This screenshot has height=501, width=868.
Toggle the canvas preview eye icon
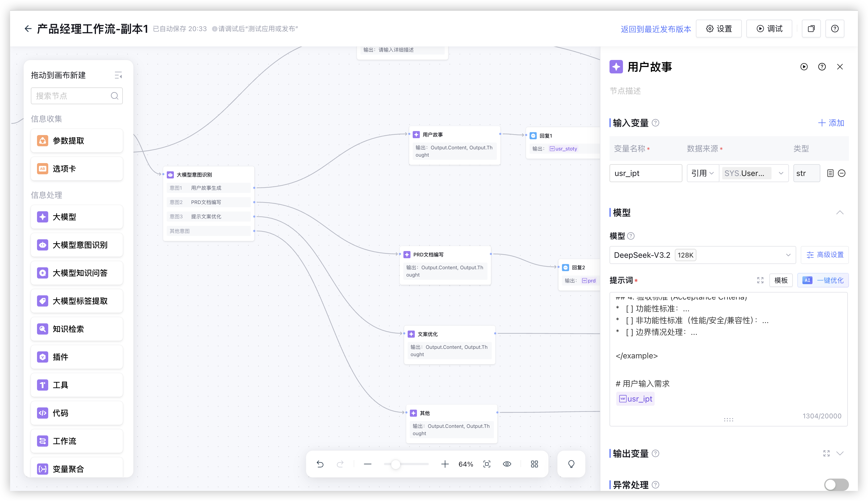click(x=507, y=464)
